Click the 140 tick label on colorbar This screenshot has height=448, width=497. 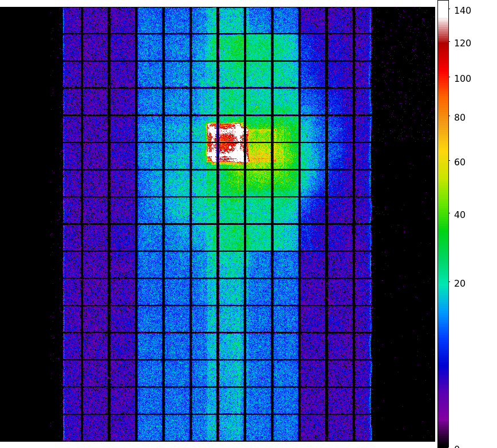[462, 10]
